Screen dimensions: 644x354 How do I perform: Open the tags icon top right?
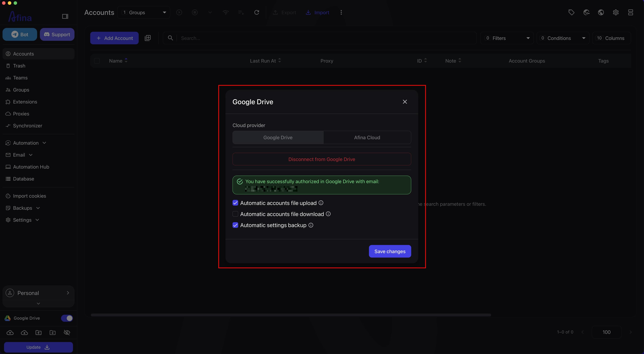coord(571,12)
